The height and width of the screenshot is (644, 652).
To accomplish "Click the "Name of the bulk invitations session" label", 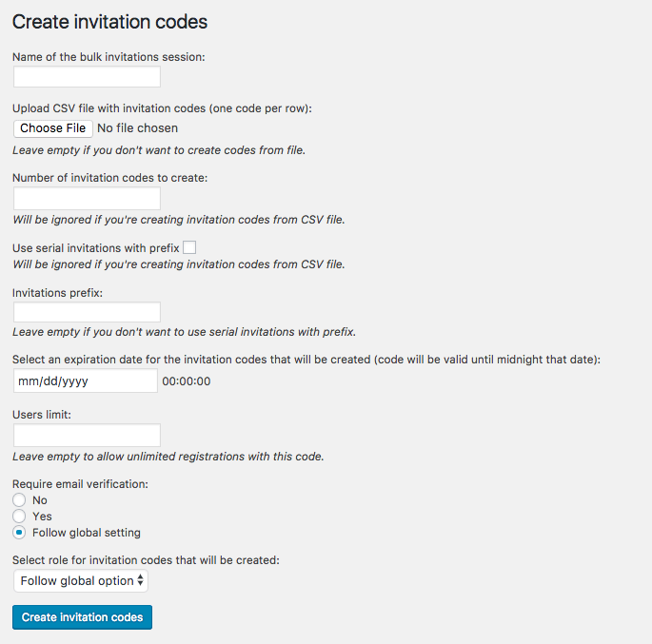I will pos(109,56).
